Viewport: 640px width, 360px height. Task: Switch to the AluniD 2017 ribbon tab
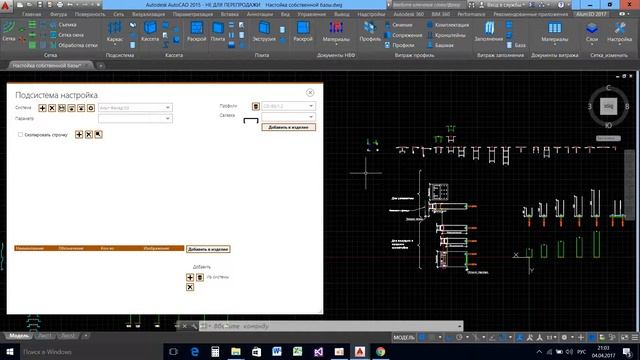[x=591, y=14]
